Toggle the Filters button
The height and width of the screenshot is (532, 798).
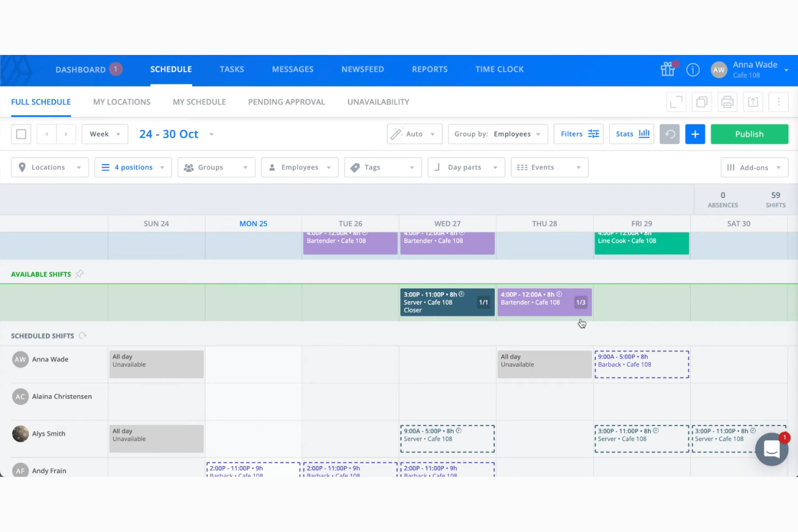click(x=579, y=134)
